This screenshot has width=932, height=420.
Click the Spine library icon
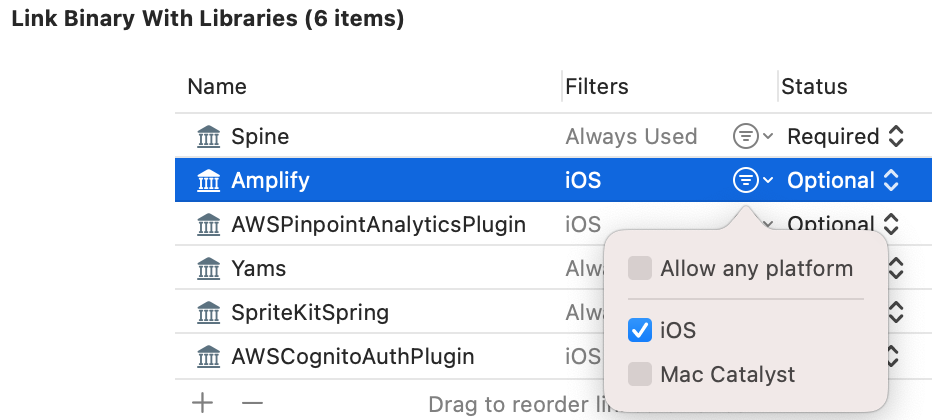[x=208, y=137]
